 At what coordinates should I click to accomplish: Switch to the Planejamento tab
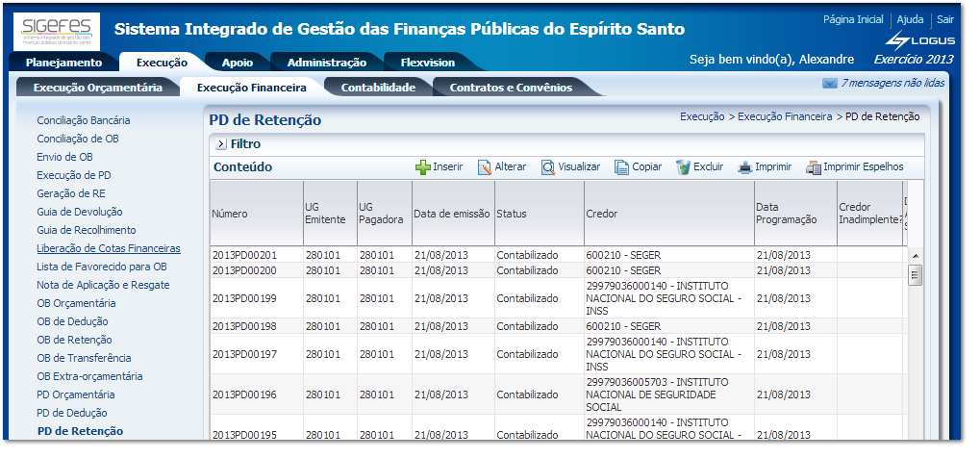(63, 63)
